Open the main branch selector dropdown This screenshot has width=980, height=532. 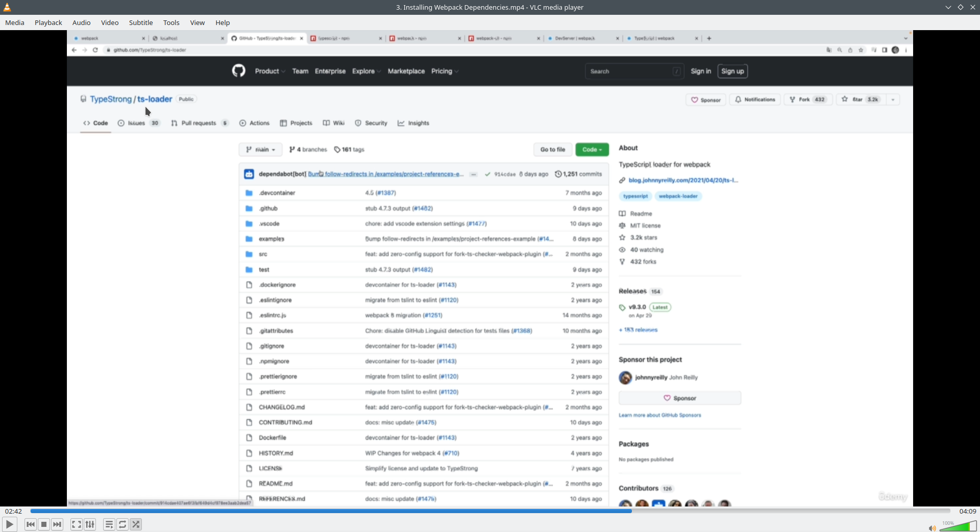pos(260,150)
